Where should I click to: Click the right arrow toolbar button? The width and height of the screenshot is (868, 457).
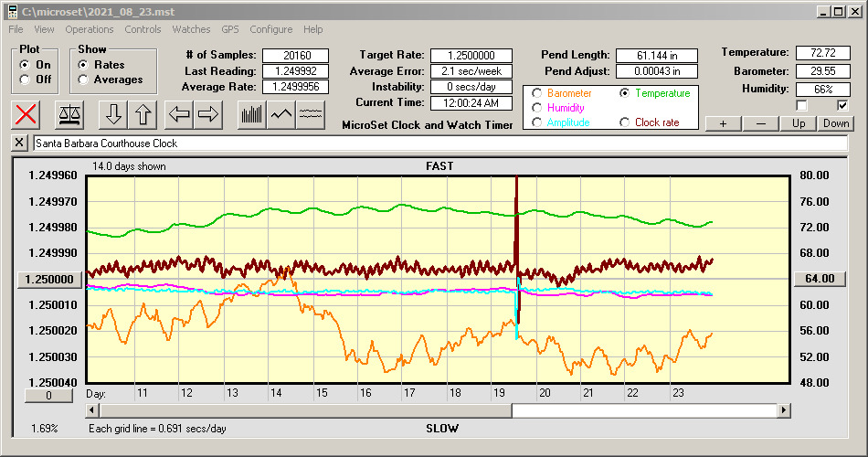pyautogui.click(x=208, y=114)
